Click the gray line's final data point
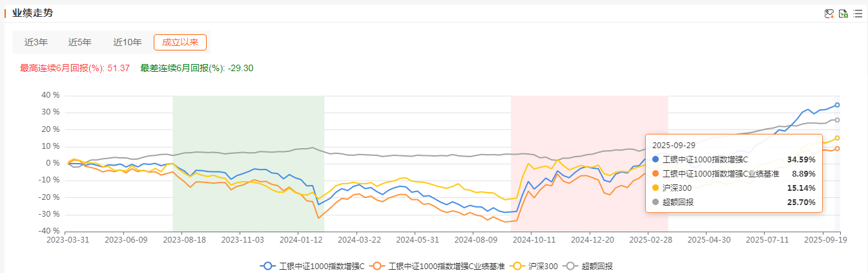This screenshot has width=868, height=273. tap(838, 120)
